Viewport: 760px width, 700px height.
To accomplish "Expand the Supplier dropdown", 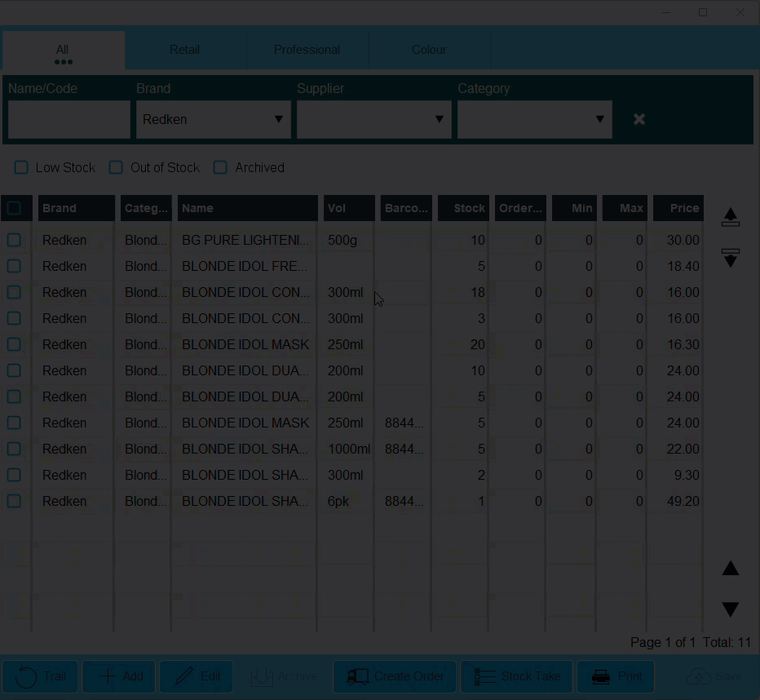I will coord(374,120).
